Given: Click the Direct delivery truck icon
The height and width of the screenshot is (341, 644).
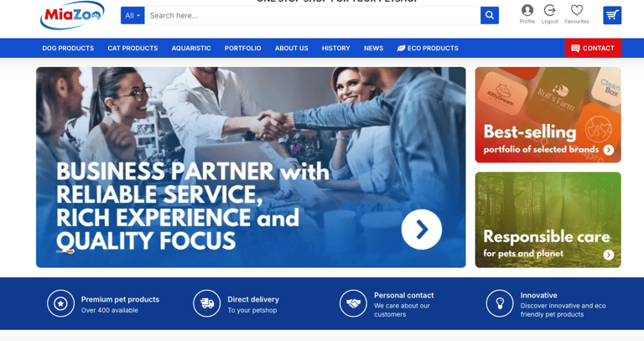Looking at the screenshot, I should pos(207,303).
